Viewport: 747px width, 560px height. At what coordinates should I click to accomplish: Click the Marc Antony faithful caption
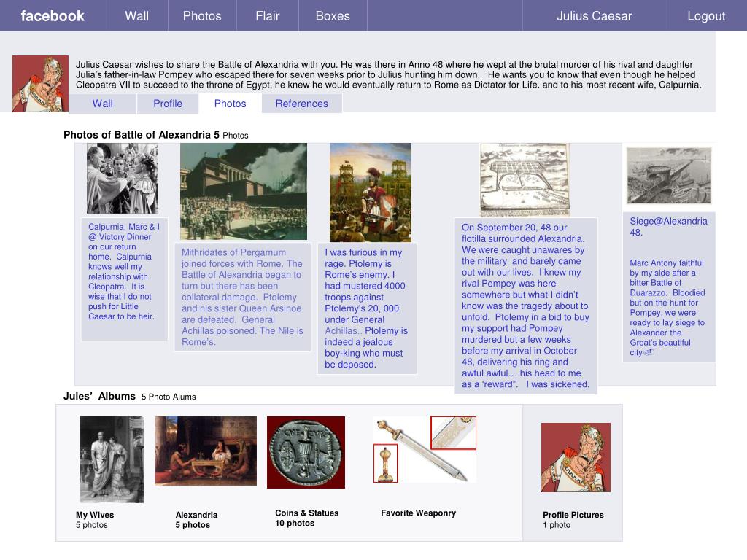tap(667, 308)
